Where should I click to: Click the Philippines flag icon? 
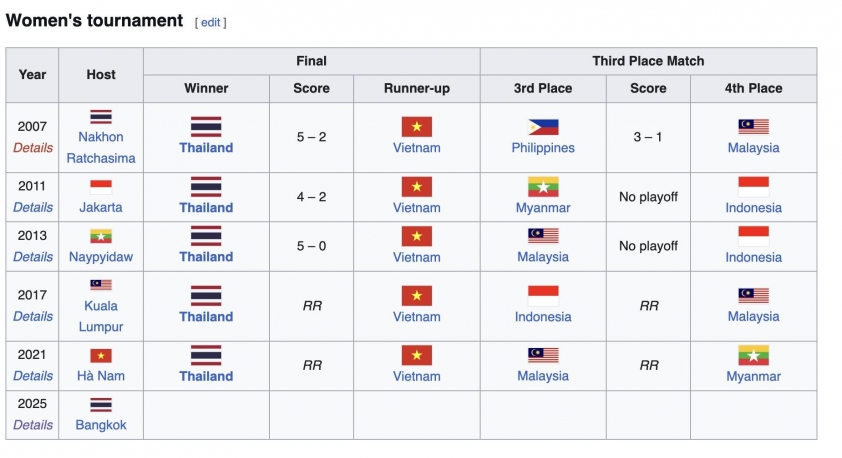click(x=543, y=127)
